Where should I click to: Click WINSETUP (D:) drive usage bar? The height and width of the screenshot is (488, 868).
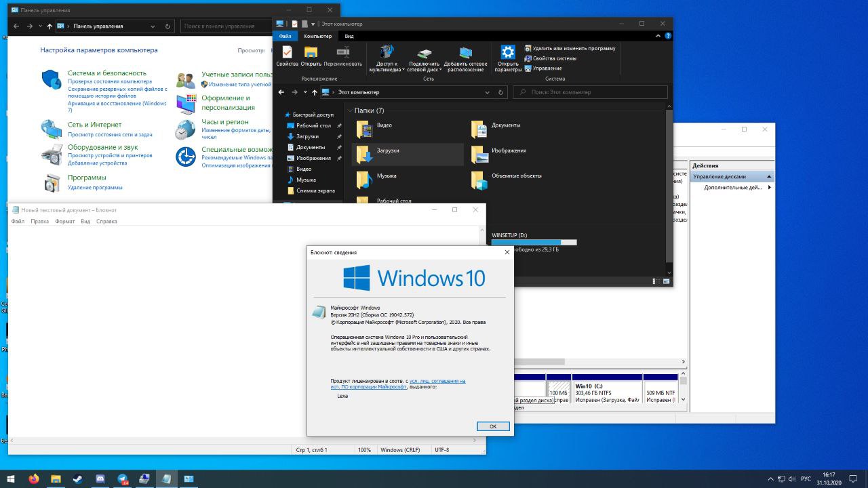click(x=534, y=242)
